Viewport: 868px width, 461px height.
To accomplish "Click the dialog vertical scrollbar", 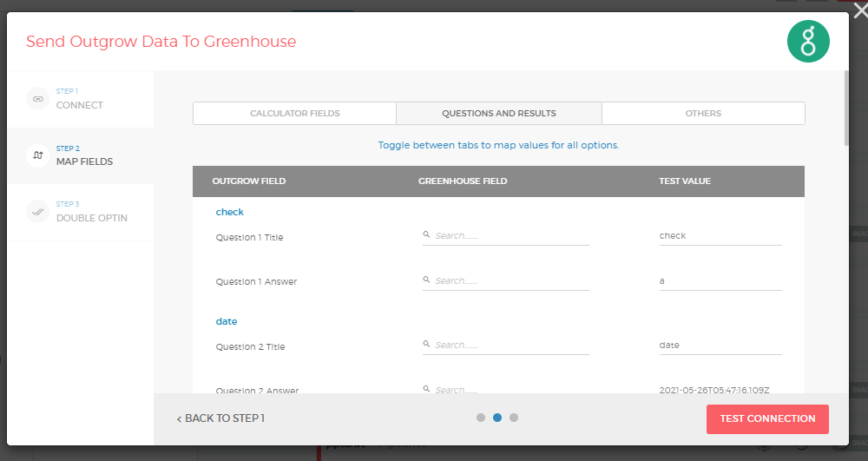I will tap(845, 108).
